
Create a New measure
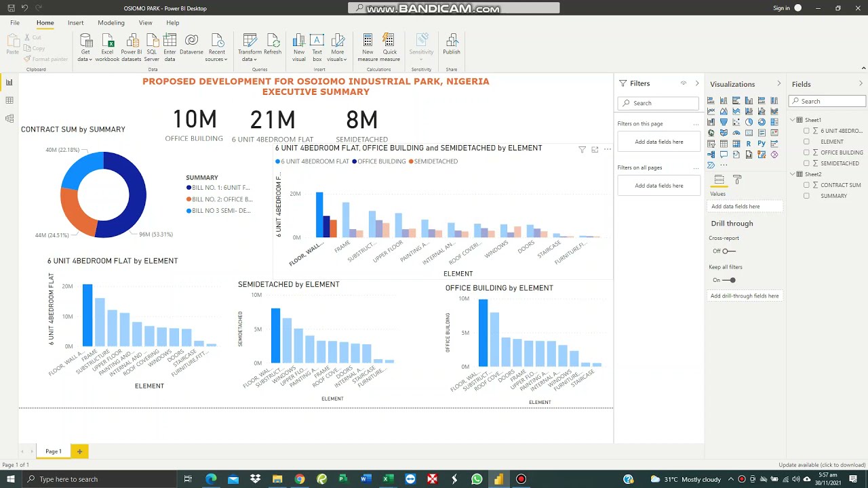pos(368,47)
